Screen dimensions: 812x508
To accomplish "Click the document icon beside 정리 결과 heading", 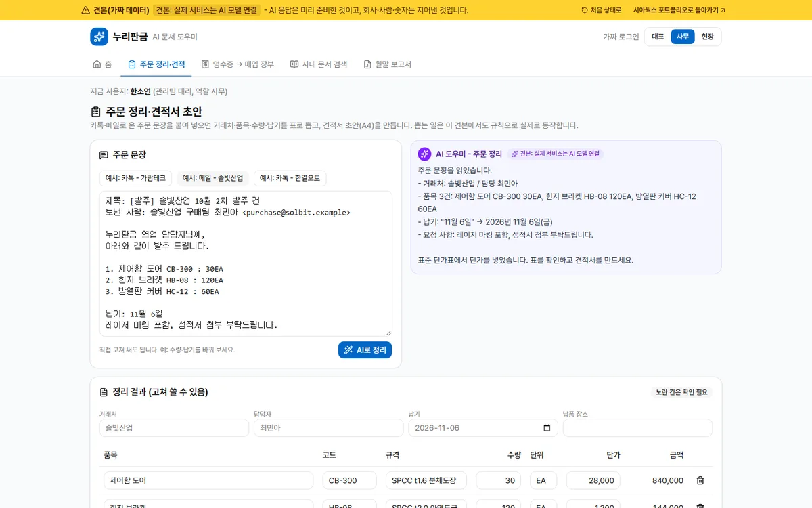I will (x=104, y=392).
